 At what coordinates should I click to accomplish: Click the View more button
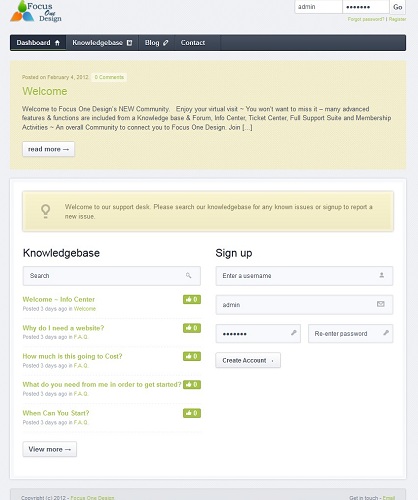[50, 449]
